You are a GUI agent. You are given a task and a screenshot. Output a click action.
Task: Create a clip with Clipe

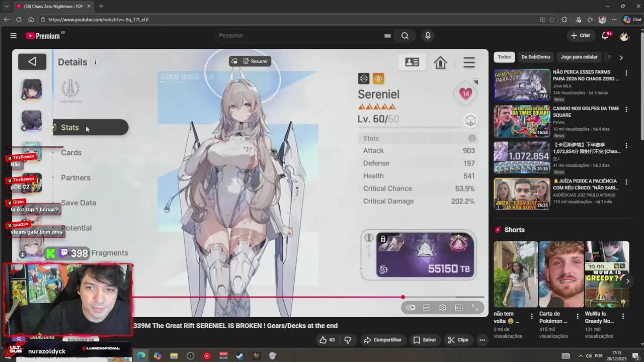click(458, 340)
